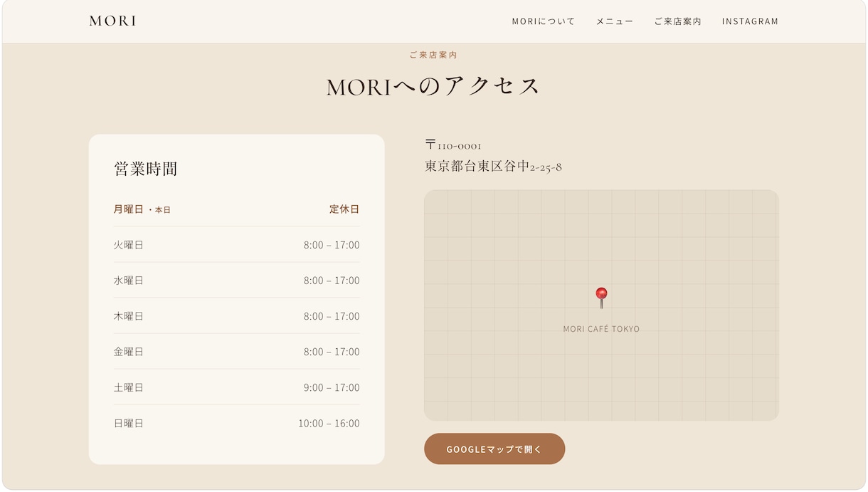Click the 金曜日 hours 8:00 – 17:00

click(x=332, y=352)
